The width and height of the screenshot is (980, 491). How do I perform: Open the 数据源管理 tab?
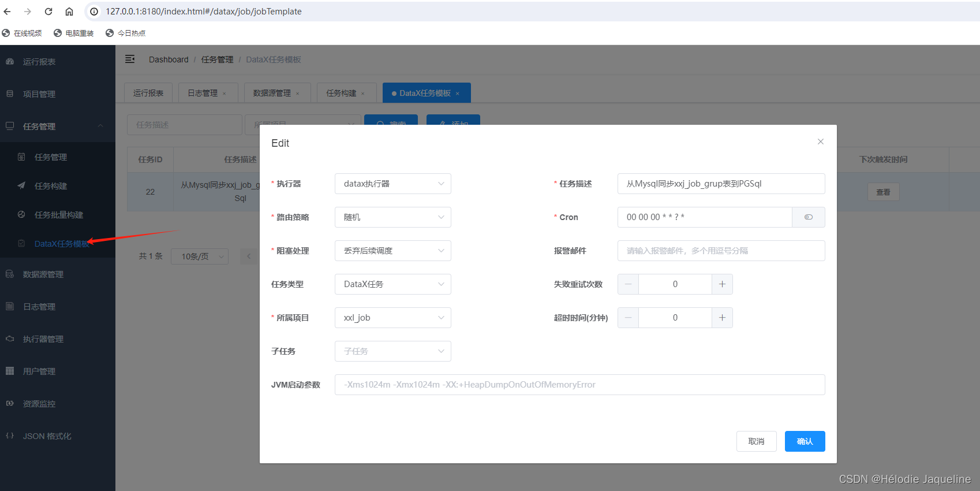(x=272, y=93)
